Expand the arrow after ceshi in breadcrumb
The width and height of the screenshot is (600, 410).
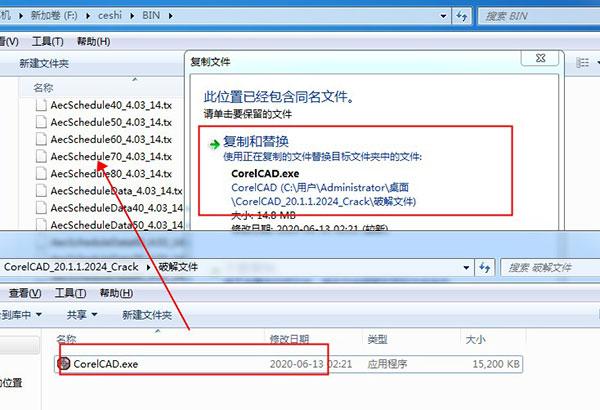pyautogui.click(x=132, y=16)
